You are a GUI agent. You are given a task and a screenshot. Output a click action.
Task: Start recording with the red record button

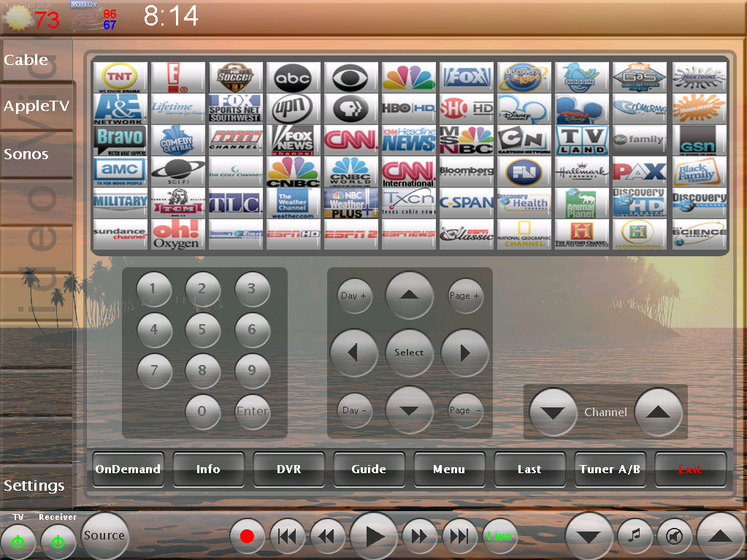(x=247, y=537)
